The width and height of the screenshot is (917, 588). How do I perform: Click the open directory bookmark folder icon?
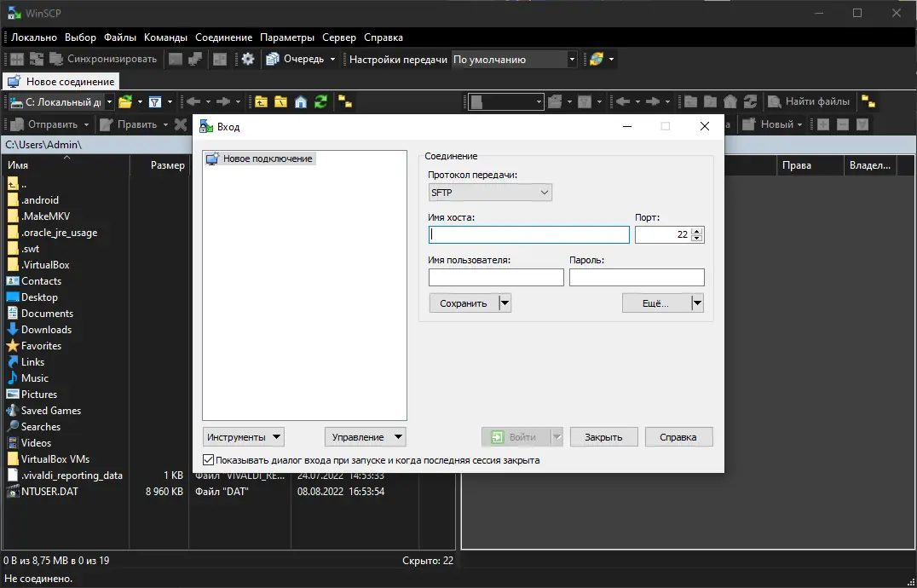click(281, 101)
